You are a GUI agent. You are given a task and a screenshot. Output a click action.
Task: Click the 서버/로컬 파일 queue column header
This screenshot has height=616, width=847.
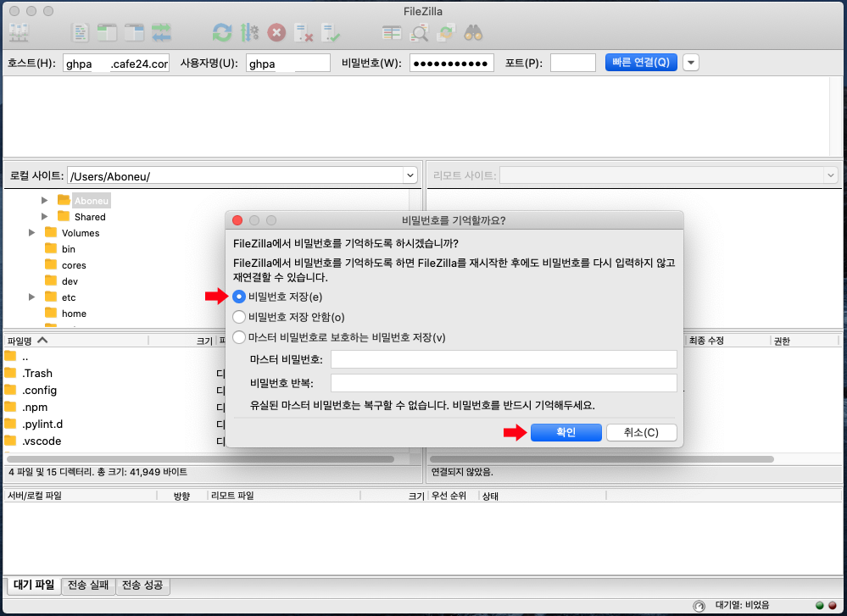(80, 496)
